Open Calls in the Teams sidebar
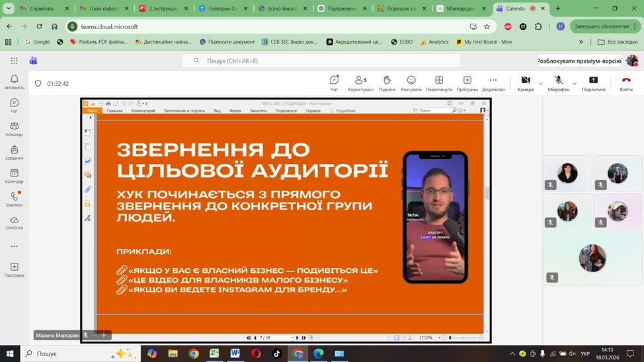This screenshot has height=362, width=644. (x=14, y=199)
